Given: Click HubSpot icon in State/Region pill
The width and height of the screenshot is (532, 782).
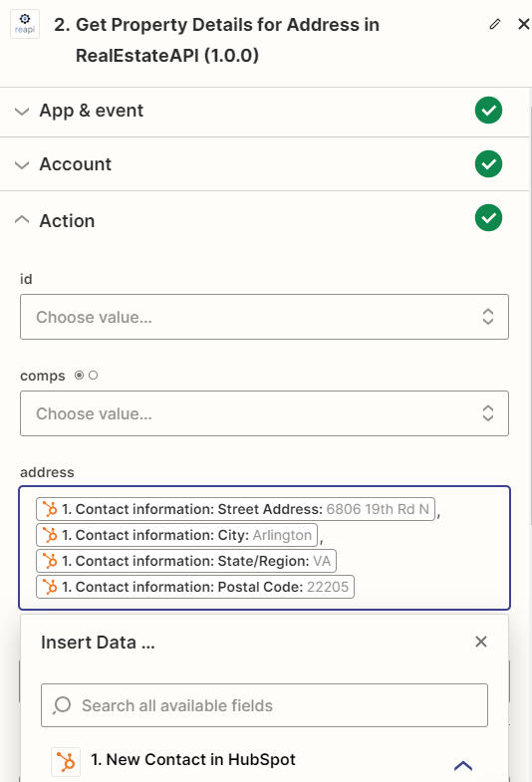Looking at the screenshot, I should 50,561.
